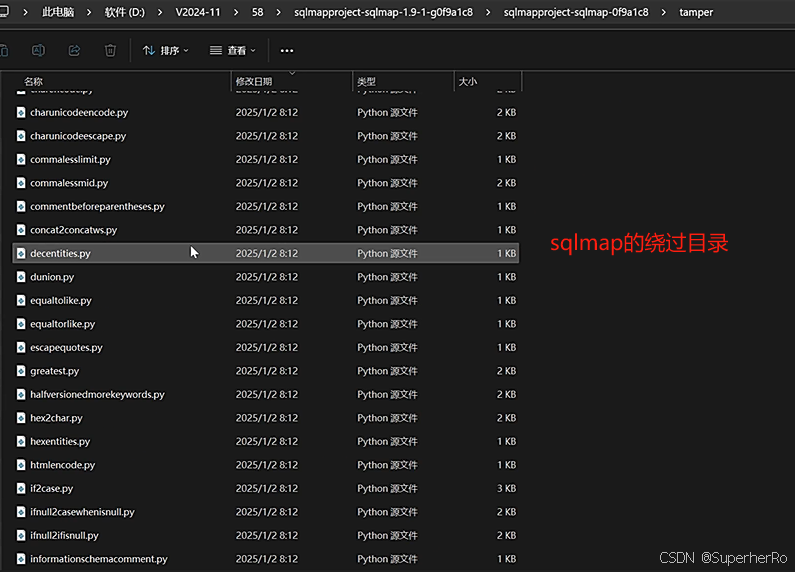Screen dimensions: 795x572
Task: Click the htmlencode.py file icon
Action: click(21, 464)
